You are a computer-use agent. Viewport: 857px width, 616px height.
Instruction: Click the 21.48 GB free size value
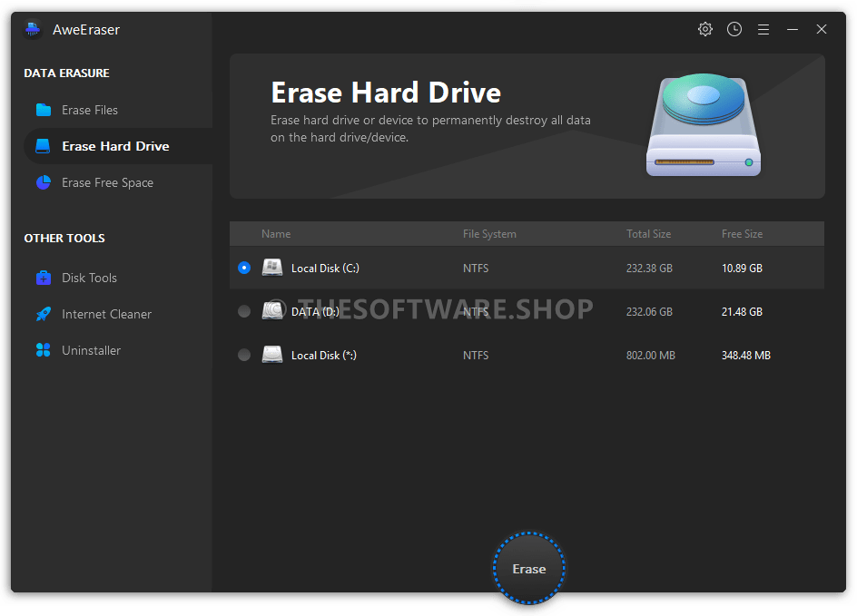742,311
